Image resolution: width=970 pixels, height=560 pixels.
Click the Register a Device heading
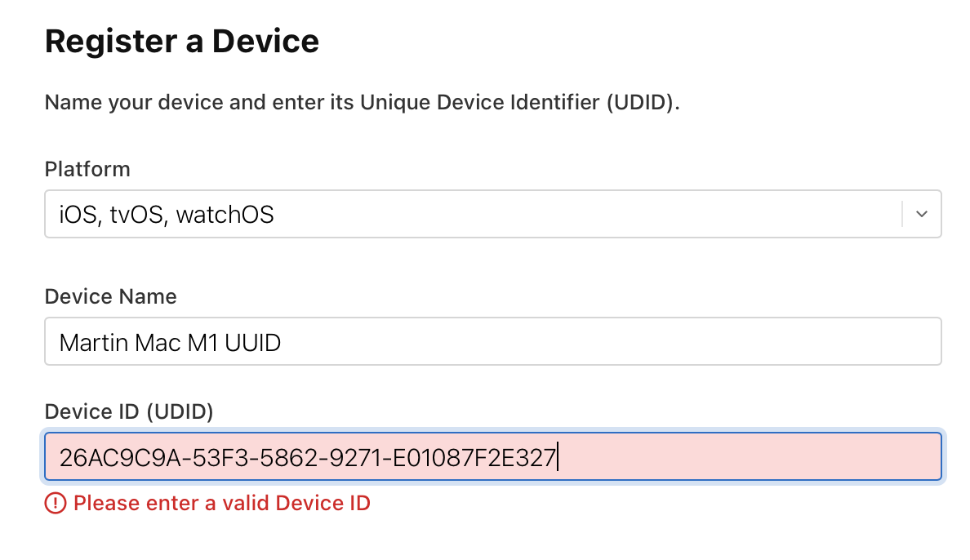pos(181,41)
